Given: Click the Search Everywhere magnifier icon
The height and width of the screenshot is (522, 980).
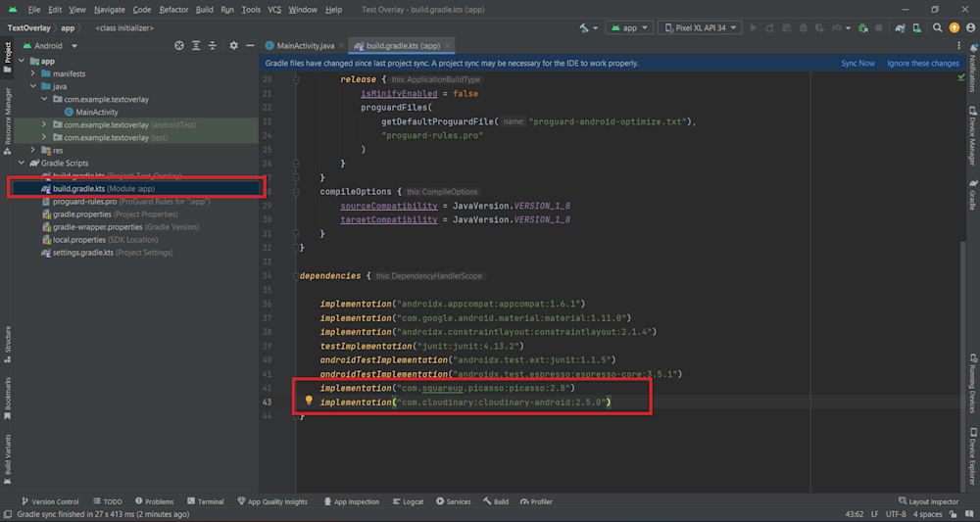Looking at the screenshot, I should click(938, 28).
